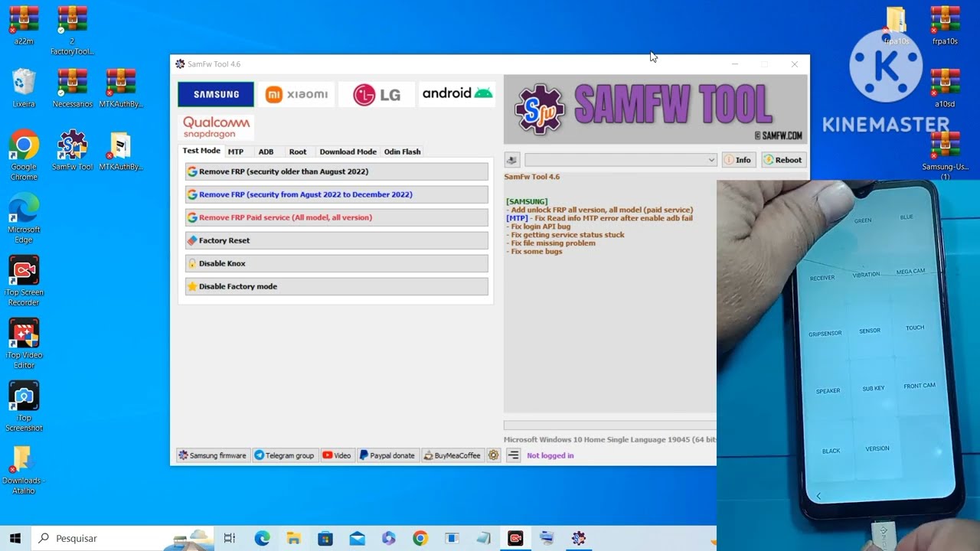Click the Disable Factory mode button
The width and height of the screenshot is (980, 551).
337,286
